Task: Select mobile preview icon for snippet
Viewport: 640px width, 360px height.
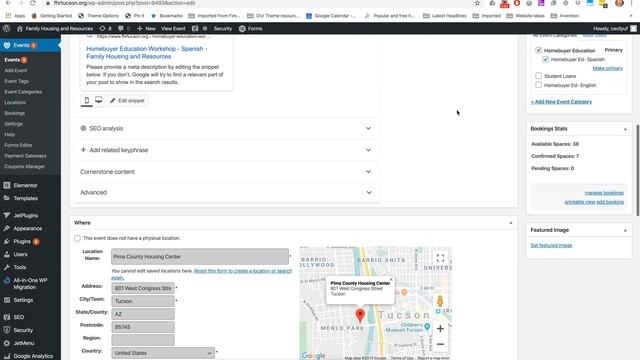Action: 87,100
